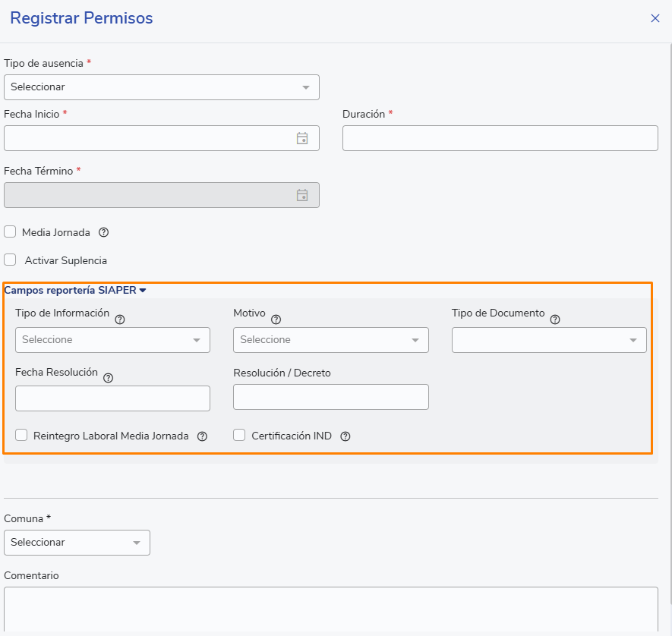Viewport: 672px width, 636px height.
Task: Click the Resolución / Decreto text field
Action: coord(330,397)
